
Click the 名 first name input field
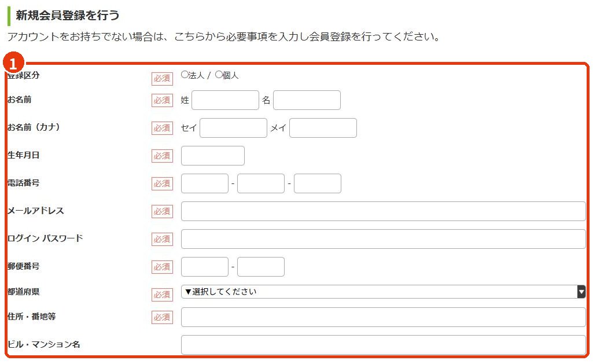pyautogui.click(x=307, y=100)
